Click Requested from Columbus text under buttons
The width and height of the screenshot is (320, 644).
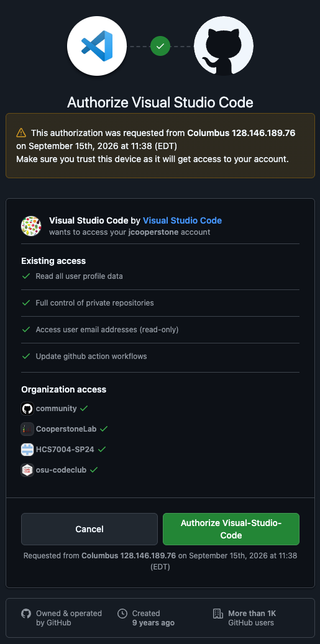(x=160, y=561)
